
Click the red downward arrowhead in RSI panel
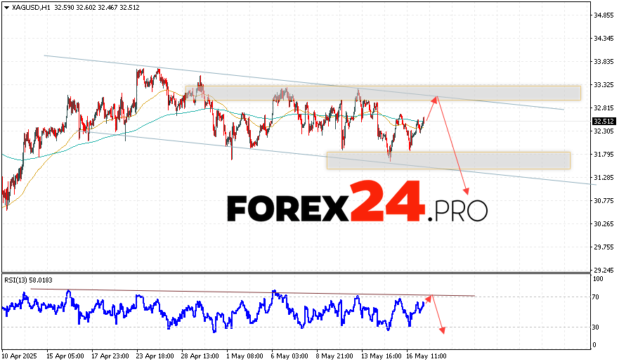[443, 330]
